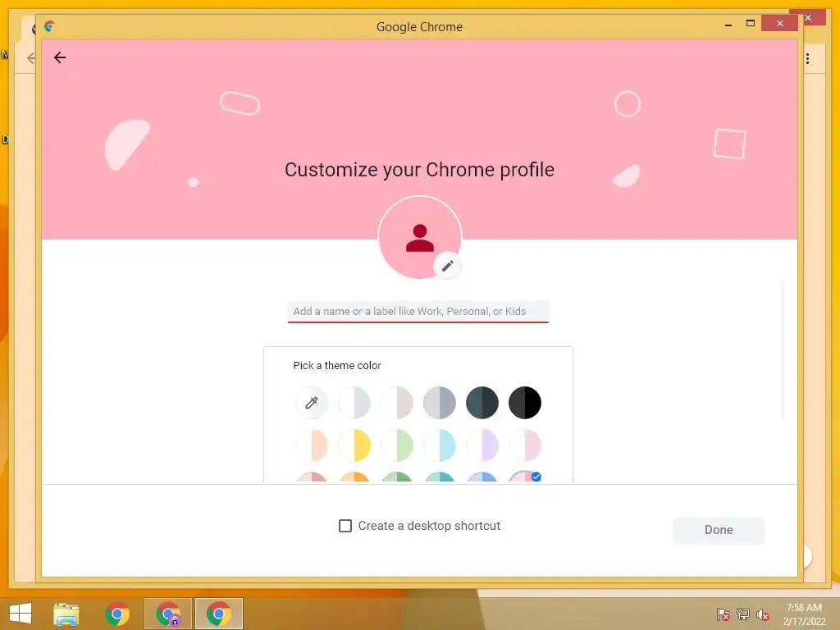The width and height of the screenshot is (840, 630).
Task: Edit profile avatar with pencil icon
Action: point(447,266)
